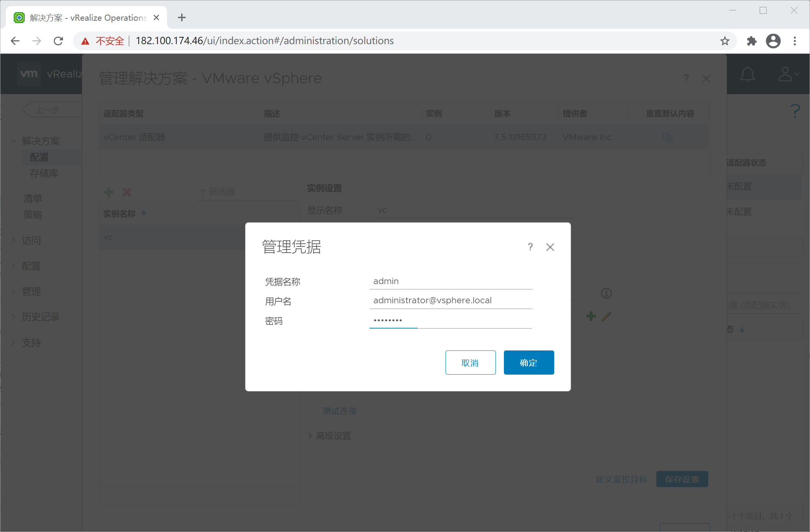Click the large page help question mark
The width and height of the screenshot is (810, 532).
pyautogui.click(x=795, y=111)
